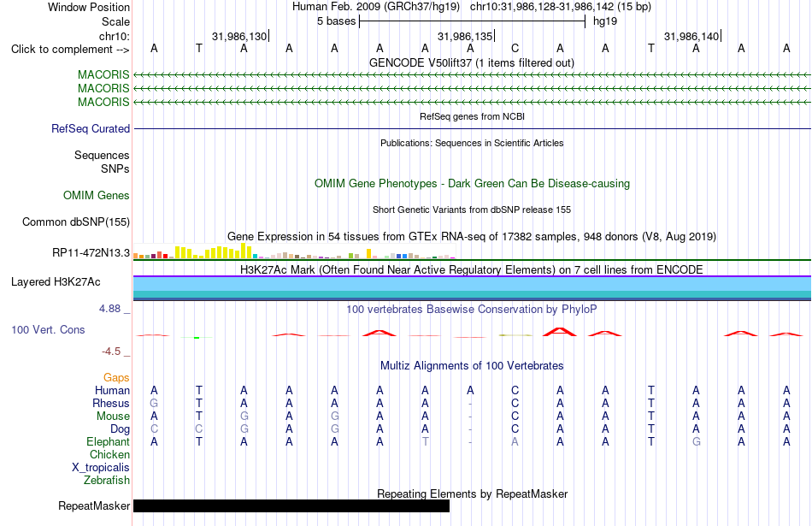Screen dimensions: 812x526
Task: Click the -4.5 PhyloP lower scale value
Action: click(x=111, y=352)
